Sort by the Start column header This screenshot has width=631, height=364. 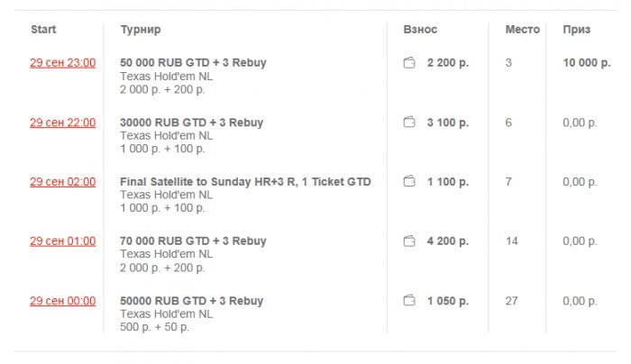(x=43, y=30)
